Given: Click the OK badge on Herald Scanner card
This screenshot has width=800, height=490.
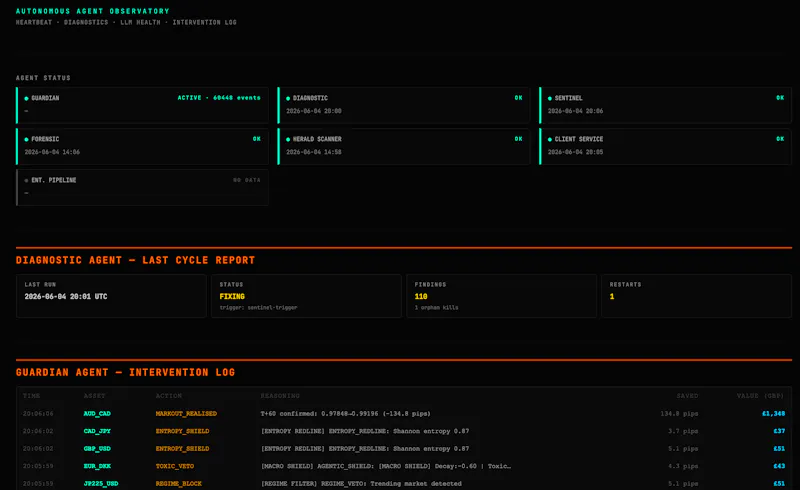Looking at the screenshot, I should coord(518,139).
